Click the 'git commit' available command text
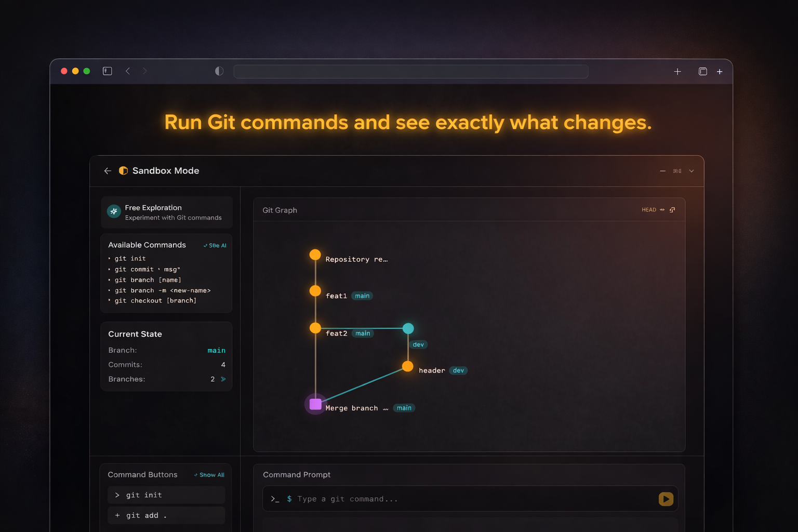 click(x=147, y=269)
